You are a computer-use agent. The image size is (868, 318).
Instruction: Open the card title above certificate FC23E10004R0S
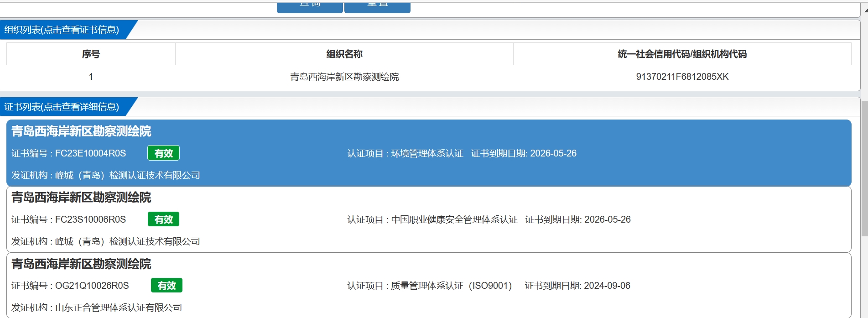click(81, 131)
